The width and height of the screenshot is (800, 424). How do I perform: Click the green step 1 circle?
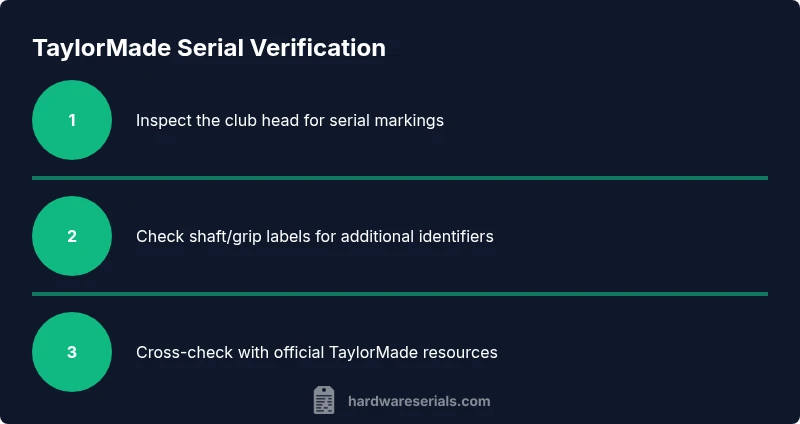72,120
